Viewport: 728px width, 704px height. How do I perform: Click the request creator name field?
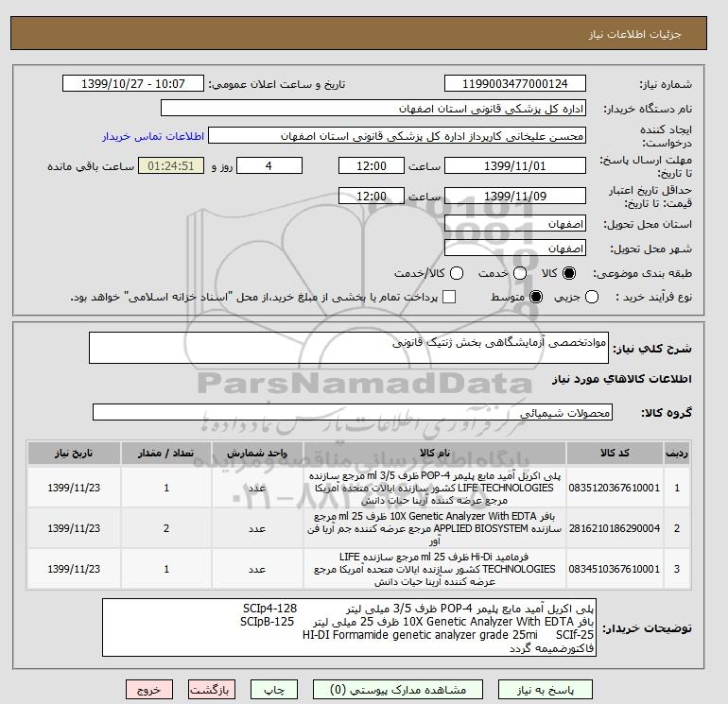tap(397, 136)
